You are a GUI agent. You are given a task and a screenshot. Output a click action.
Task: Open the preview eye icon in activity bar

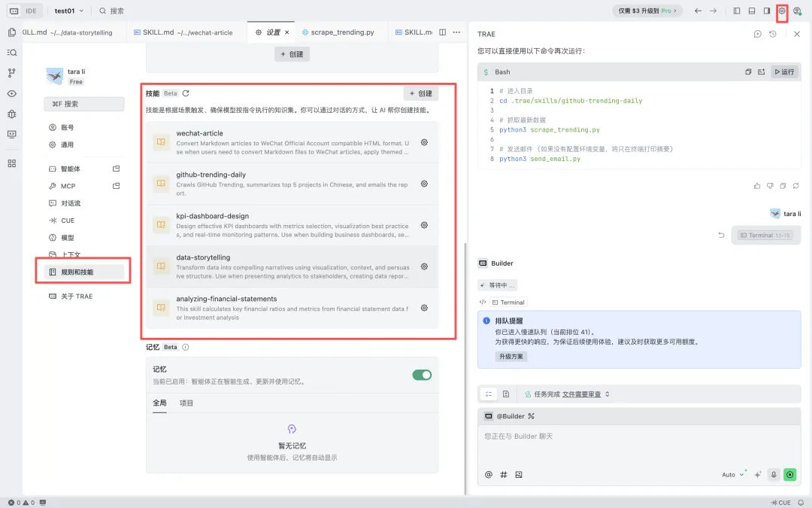tap(11, 94)
